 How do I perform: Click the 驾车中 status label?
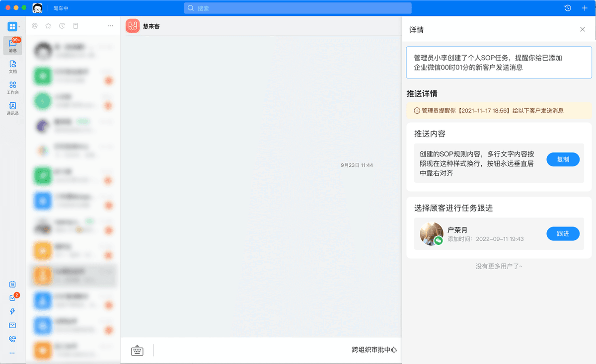[61, 8]
